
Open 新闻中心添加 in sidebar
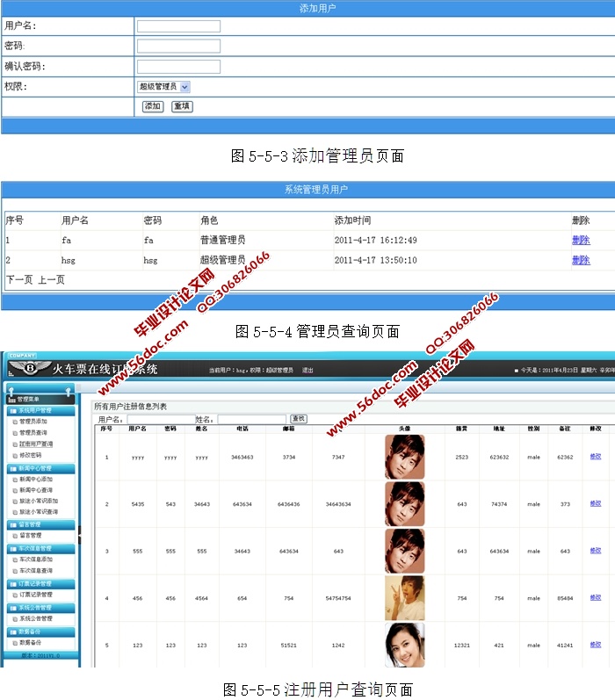tap(36, 479)
